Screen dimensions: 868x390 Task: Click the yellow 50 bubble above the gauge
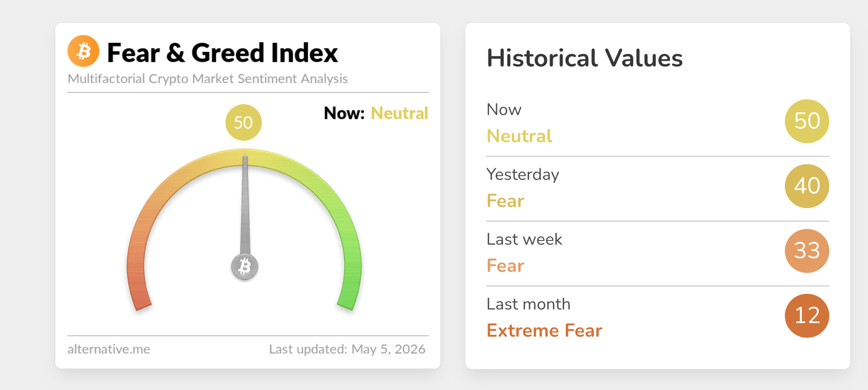(244, 122)
